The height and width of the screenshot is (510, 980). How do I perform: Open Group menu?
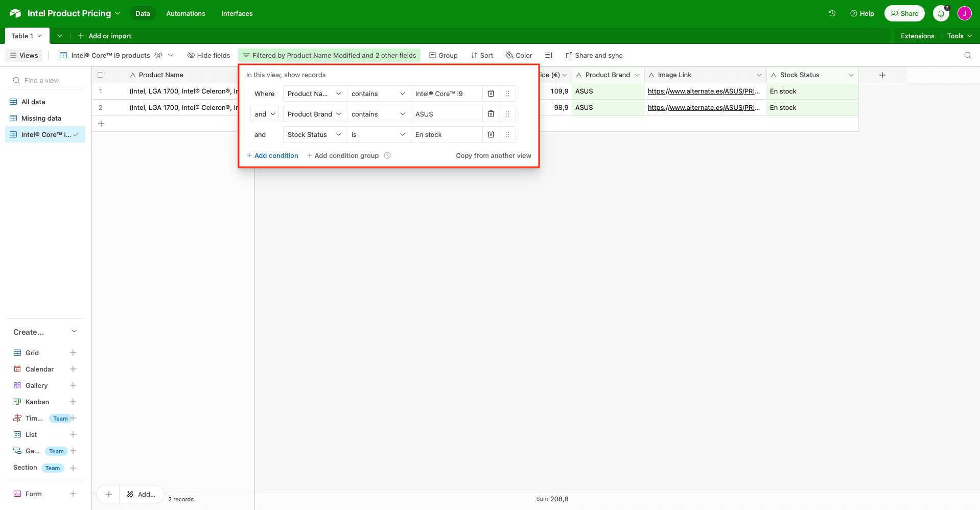(443, 55)
